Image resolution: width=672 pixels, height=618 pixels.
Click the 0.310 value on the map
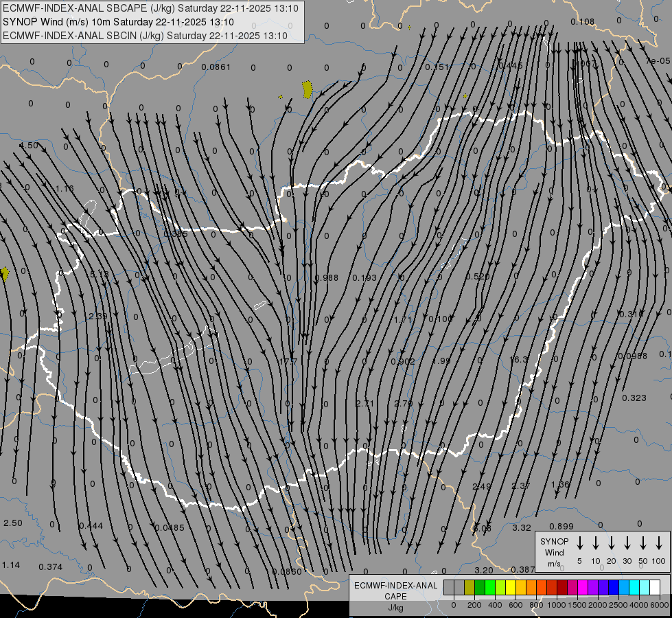pos(632,314)
